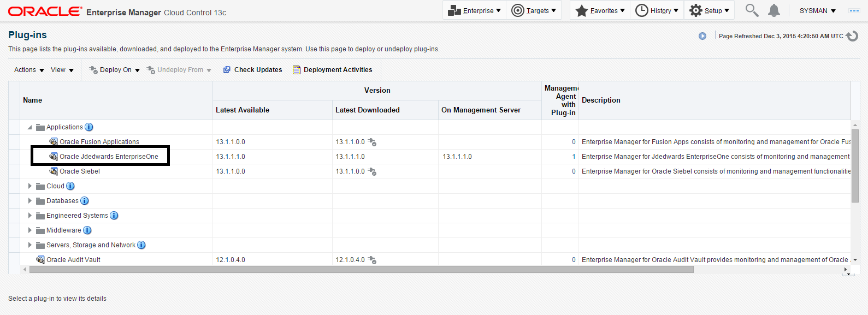
Task: Select the Oracle Siebel plug-in
Action: [80, 171]
